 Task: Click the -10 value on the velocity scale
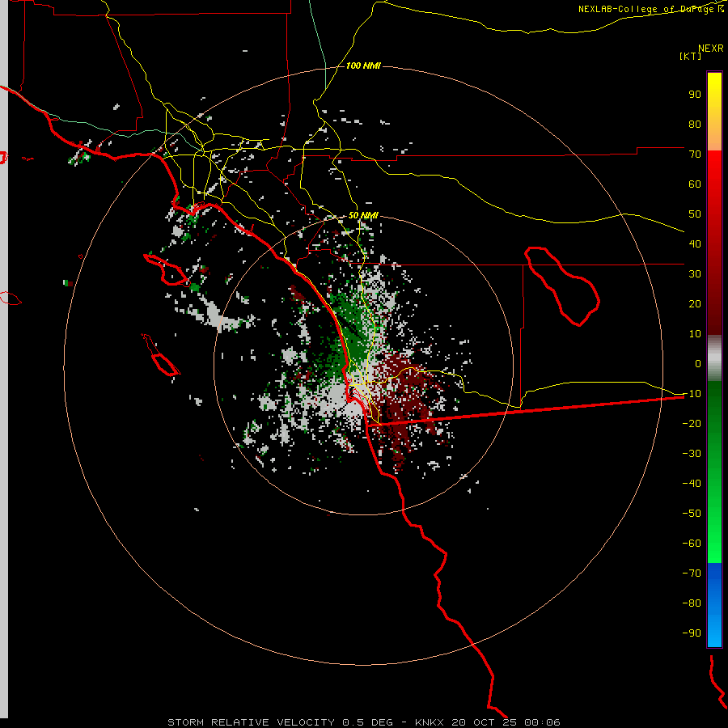tap(692, 394)
